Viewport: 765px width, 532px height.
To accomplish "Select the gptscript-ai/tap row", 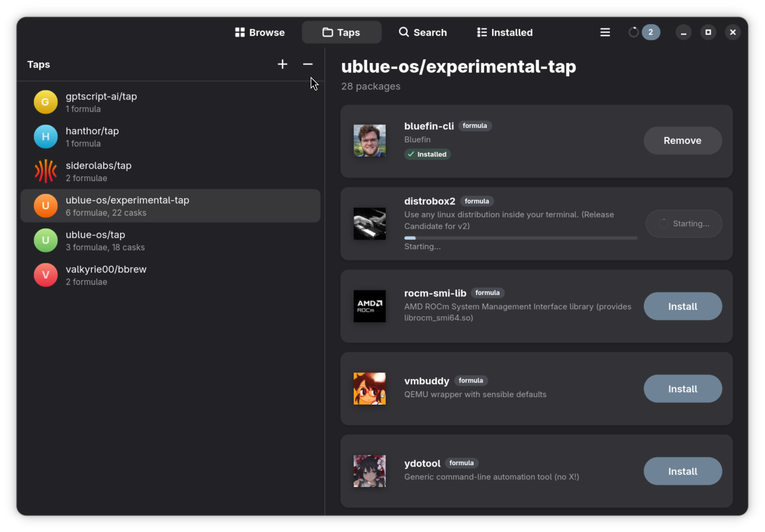I will point(170,102).
